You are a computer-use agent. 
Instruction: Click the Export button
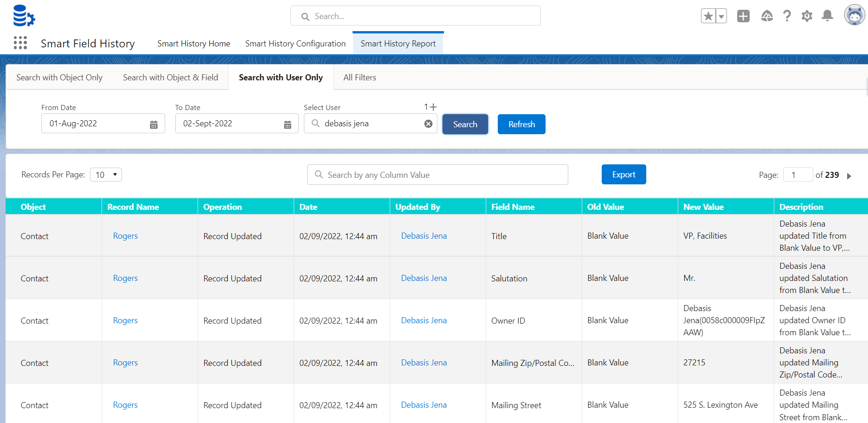pyautogui.click(x=624, y=175)
